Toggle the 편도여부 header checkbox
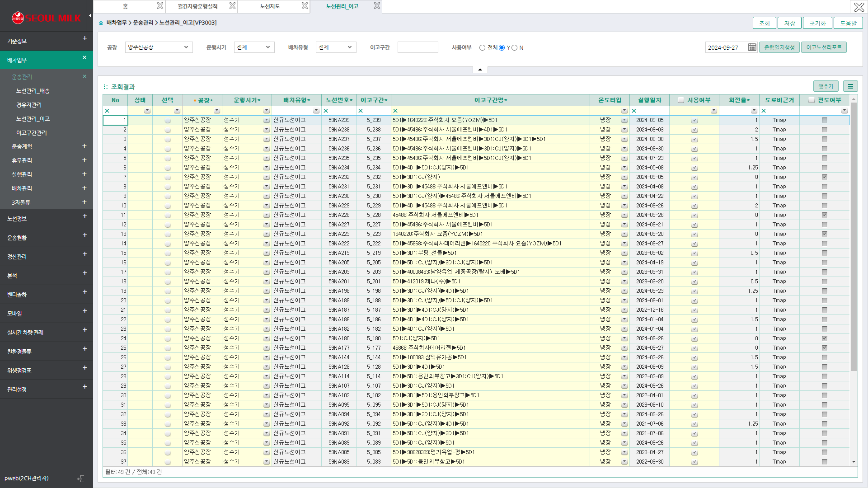Viewport: 868px width, 488px height. click(812, 100)
